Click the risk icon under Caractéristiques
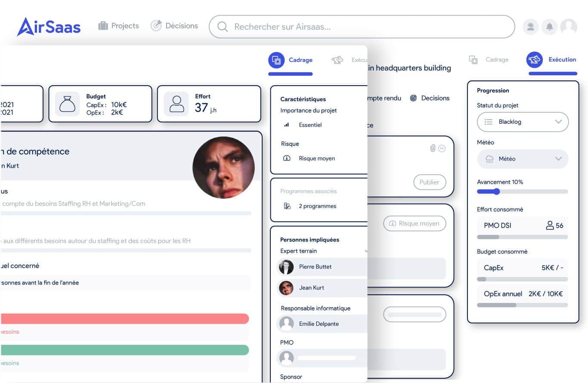588x383 pixels. 287,158
